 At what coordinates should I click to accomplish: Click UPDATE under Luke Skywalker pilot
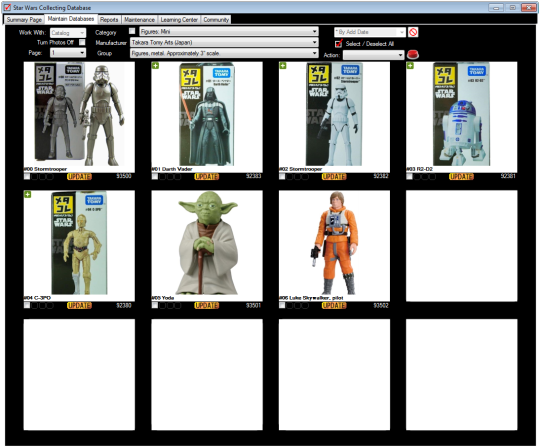[x=334, y=305]
